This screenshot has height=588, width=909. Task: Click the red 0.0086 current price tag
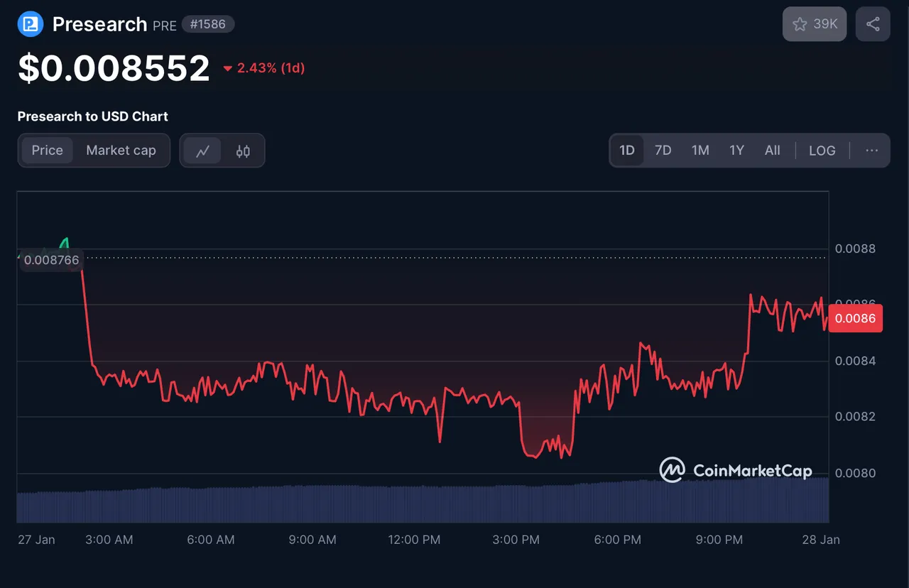pyautogui.click(x=856, y=318)
